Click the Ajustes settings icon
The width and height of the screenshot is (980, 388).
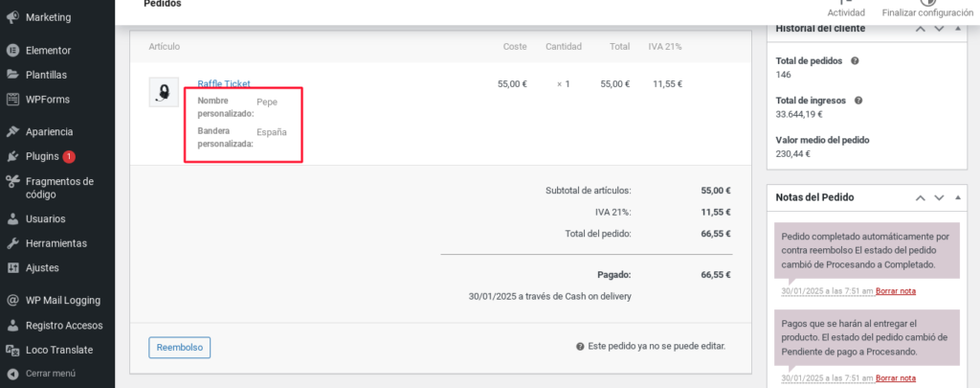pos(12,268)
